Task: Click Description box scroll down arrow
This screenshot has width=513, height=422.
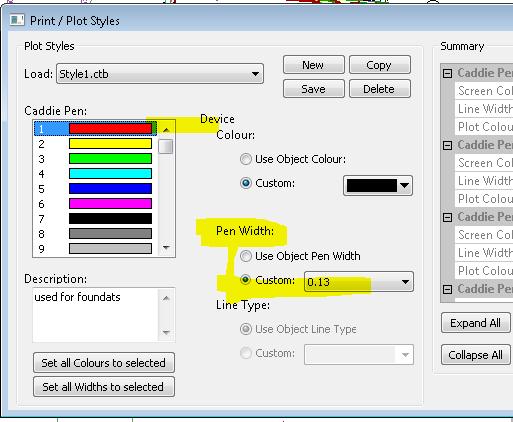Action: 166,332
